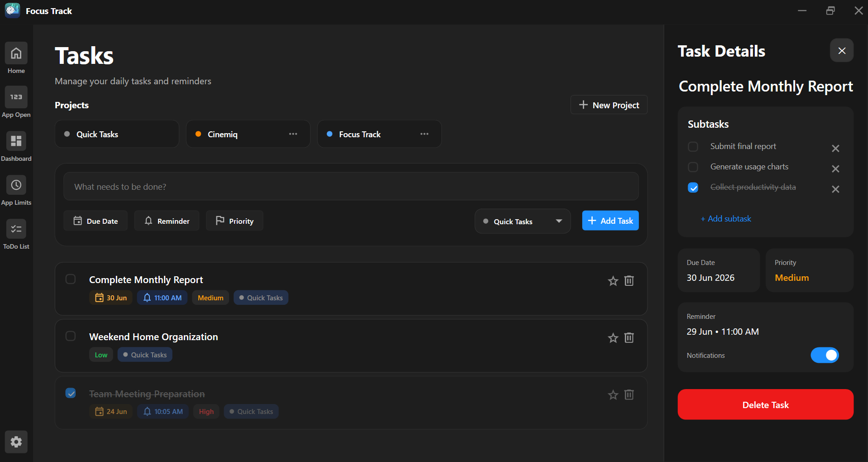Click Quick Tasks tag on Monthly Report task
868x462 pixels.
click(261, 298)
